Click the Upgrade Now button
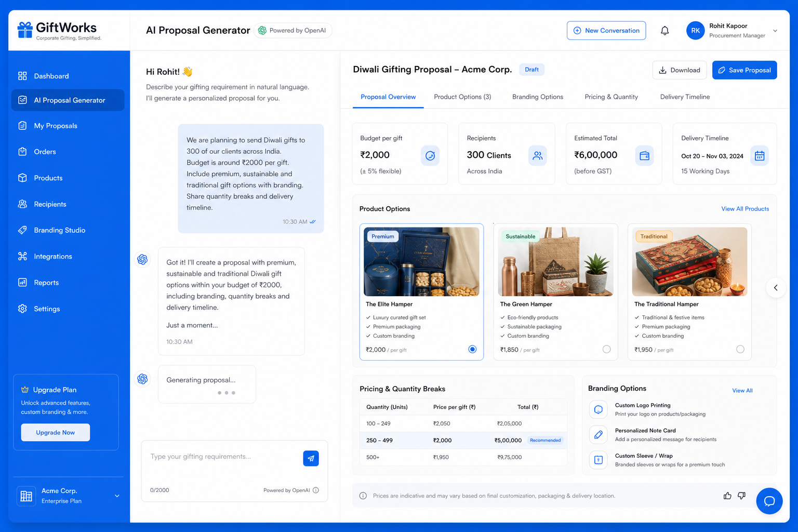 tap(56, 432)
